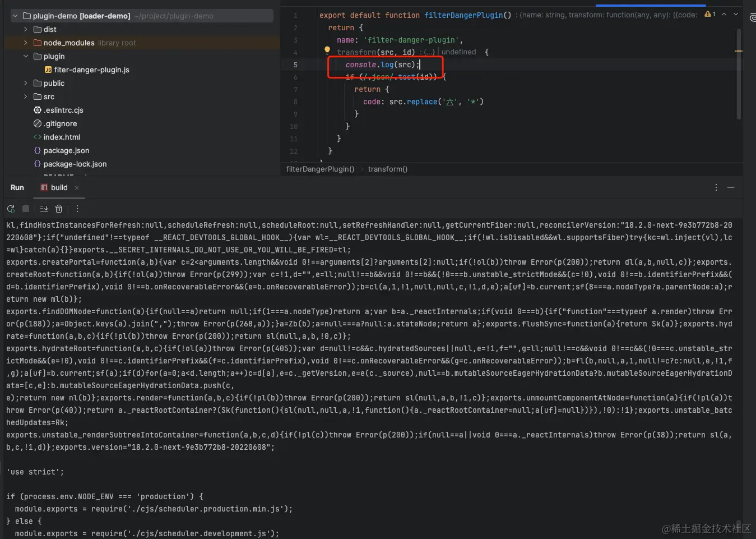This screenshot has width=756, height=539.
Task: Close the build run tab
Action: click(x=77, y=188)
